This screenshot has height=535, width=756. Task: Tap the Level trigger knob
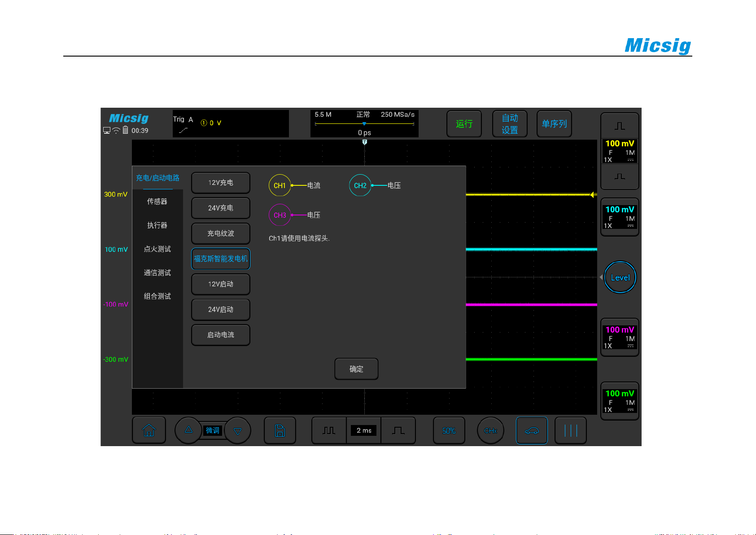[620, 277]
